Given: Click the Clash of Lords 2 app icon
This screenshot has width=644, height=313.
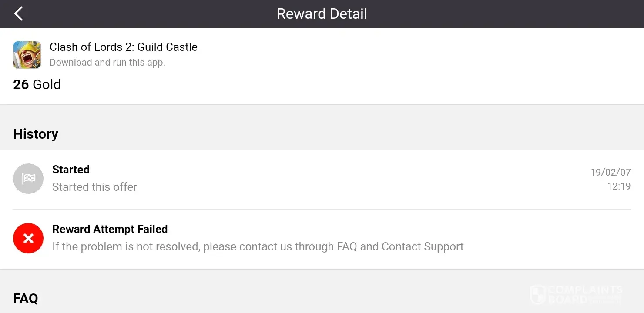Looking at the screenshot, I should click(x=27, y=55).
